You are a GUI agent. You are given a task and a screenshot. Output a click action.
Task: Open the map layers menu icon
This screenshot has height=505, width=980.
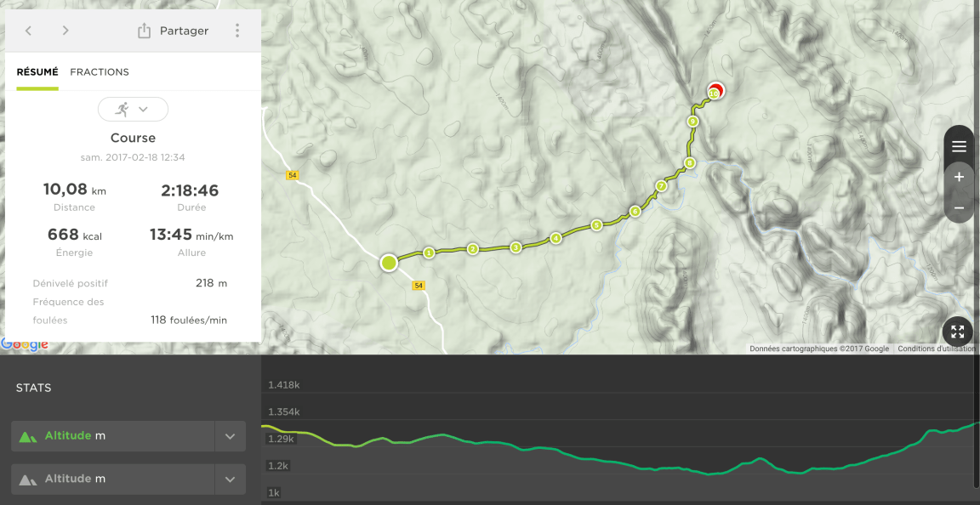pos(959,146)
